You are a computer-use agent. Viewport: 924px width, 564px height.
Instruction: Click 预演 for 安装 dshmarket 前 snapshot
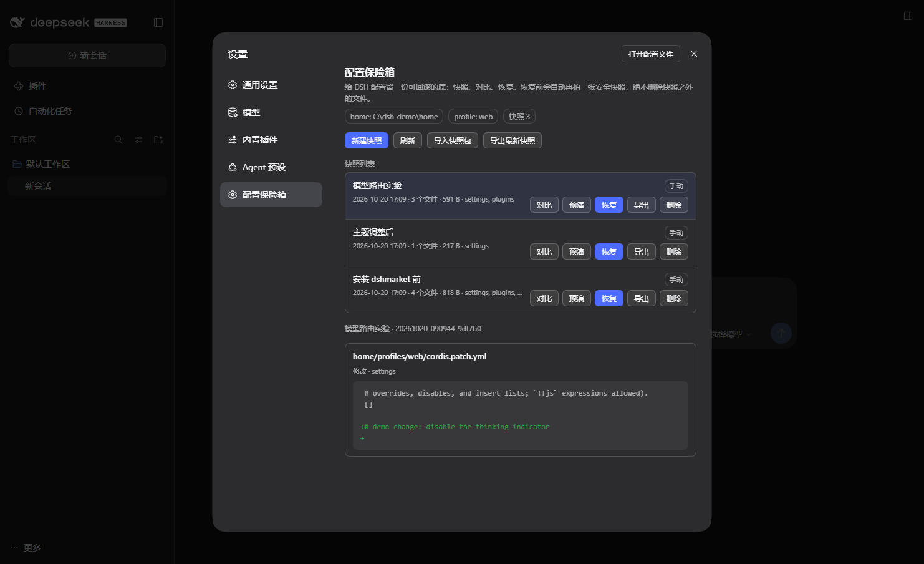(x=577, y=298)
